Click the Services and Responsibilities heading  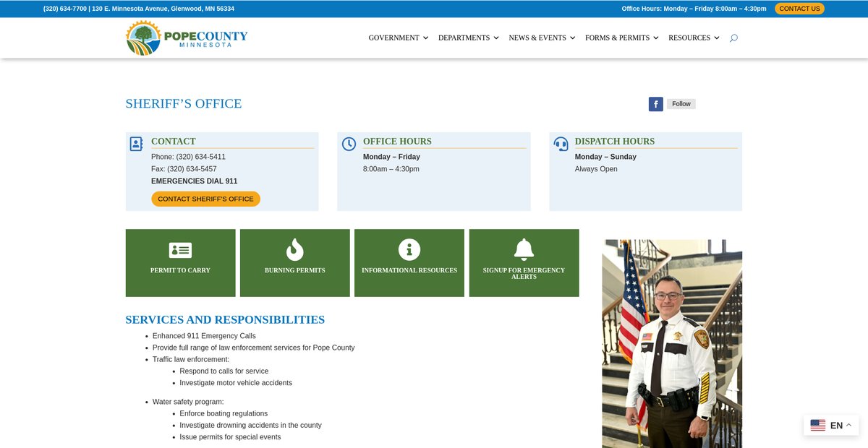pos(225,319)
